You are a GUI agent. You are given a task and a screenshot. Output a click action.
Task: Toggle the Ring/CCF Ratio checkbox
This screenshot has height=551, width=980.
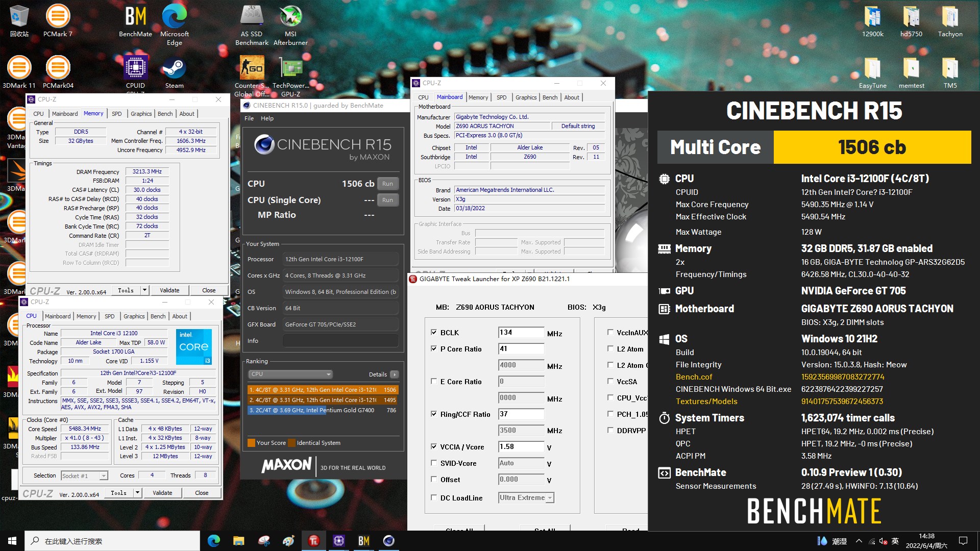tap(434, 414)
